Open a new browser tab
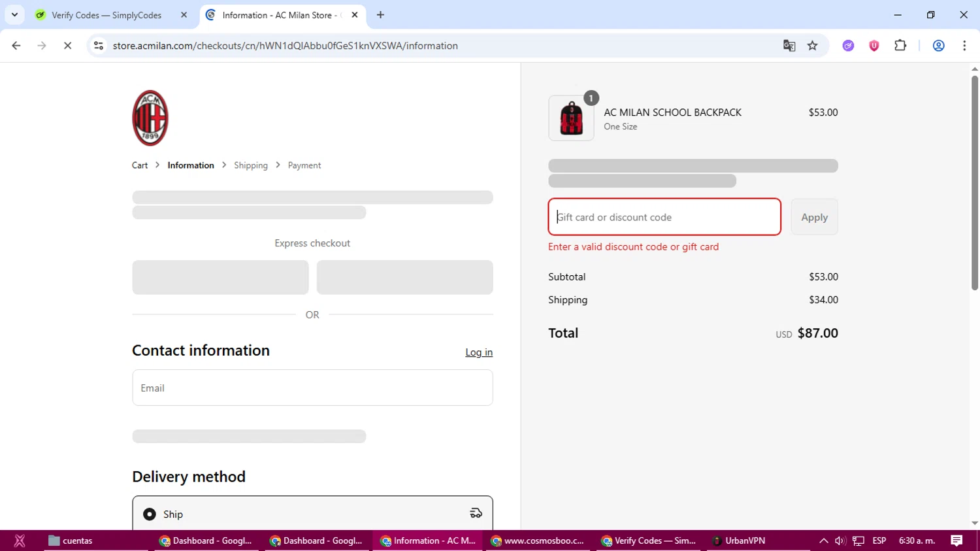The image size is (980, 551). pyautogui.click(x=380, y=15)
